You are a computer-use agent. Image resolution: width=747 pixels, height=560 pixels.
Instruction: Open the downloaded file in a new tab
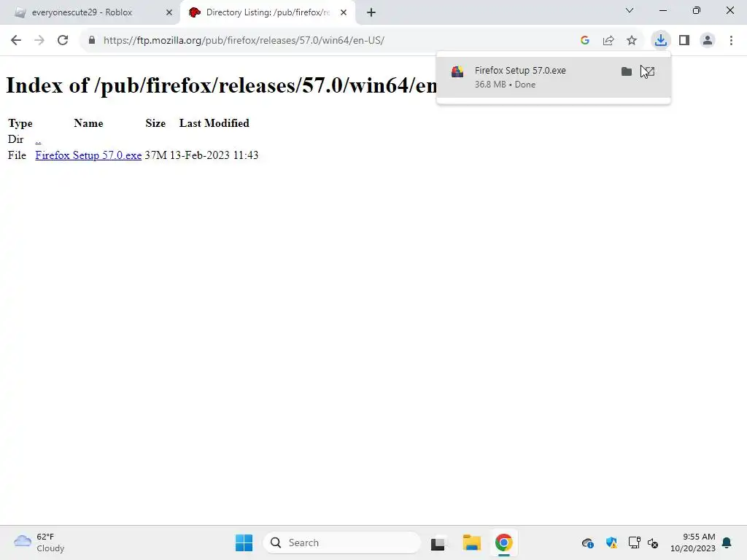[649, 71]
